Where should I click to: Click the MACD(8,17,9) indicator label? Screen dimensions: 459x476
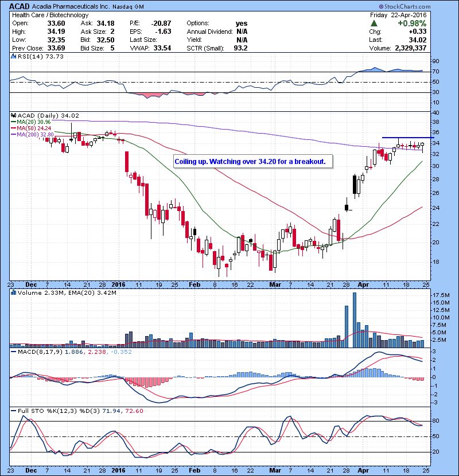40,352
